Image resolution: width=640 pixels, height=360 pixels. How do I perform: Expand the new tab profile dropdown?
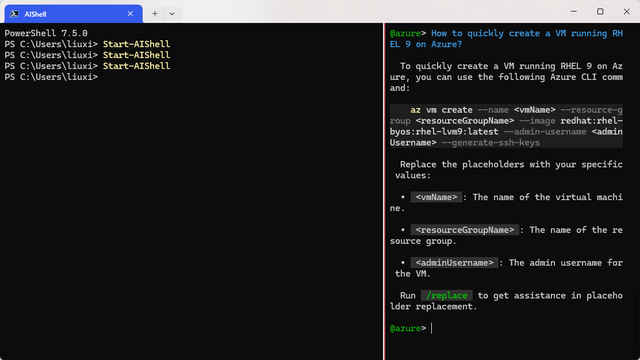172,14
